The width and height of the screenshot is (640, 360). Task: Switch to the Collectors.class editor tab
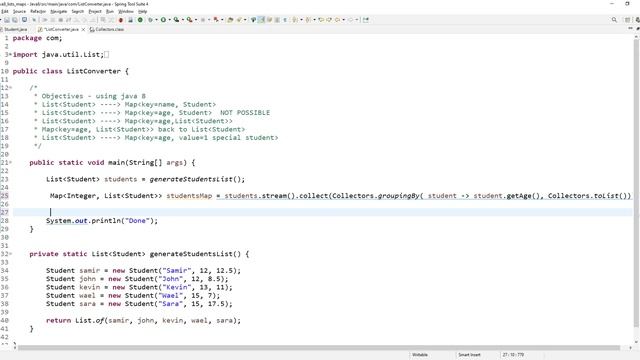click(107, 29)
